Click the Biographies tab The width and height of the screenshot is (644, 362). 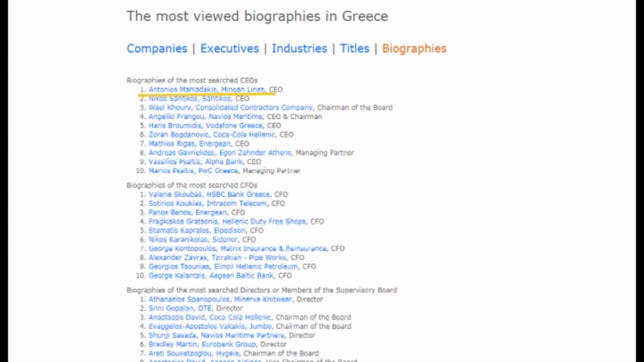coord(414,48)
